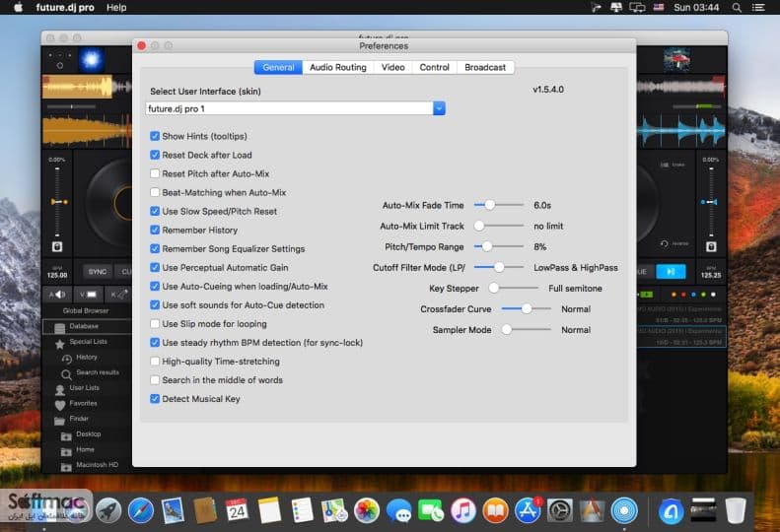Open the Broadcast tab
This screenshot has height=532, width=780.
pos(485,67)
